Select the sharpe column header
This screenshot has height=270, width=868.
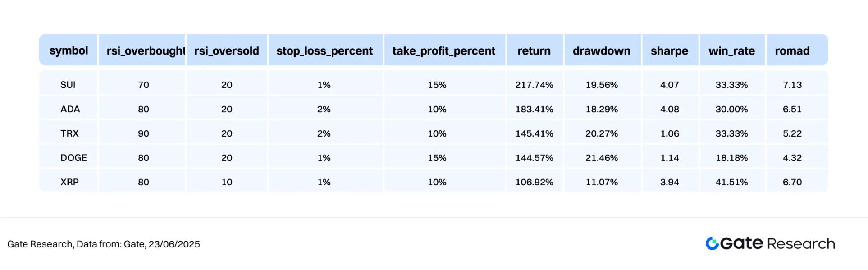[x=670, y=50]
